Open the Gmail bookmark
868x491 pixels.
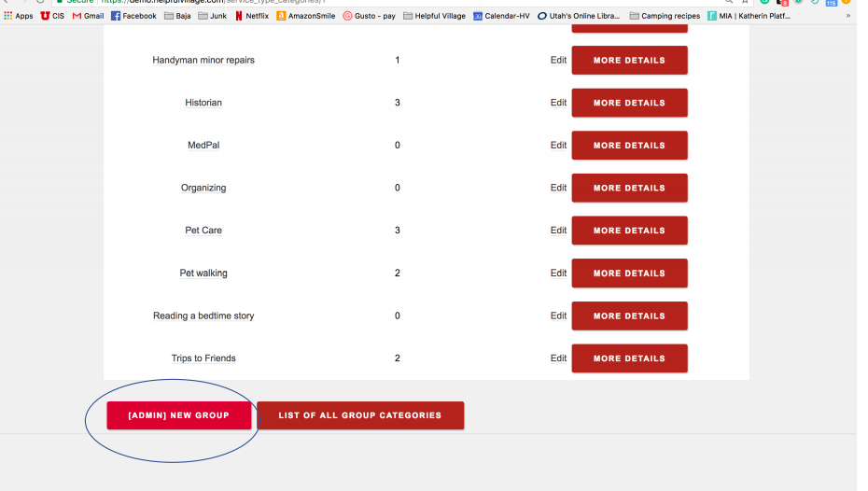(x=88, y=16)
